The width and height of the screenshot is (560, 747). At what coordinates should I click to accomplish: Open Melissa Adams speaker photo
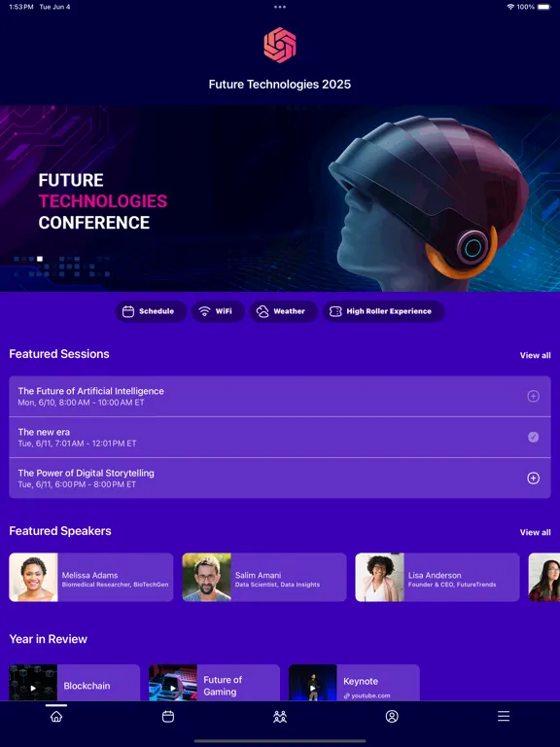point(33,577)
